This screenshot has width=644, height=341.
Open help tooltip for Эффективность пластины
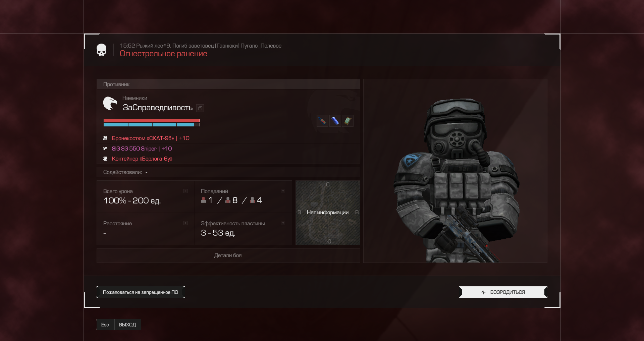(x=283, y=223)
